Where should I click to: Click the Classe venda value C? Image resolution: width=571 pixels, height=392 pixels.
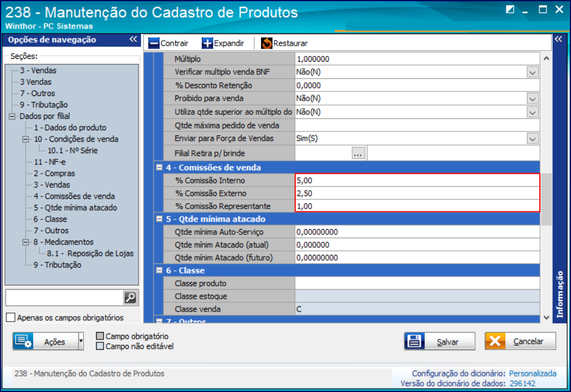417,309
